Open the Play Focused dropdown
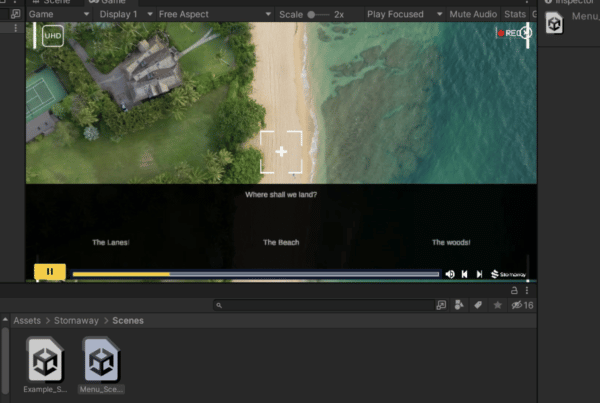This screenshot has height=403, width=600. (x=404, y=14)
